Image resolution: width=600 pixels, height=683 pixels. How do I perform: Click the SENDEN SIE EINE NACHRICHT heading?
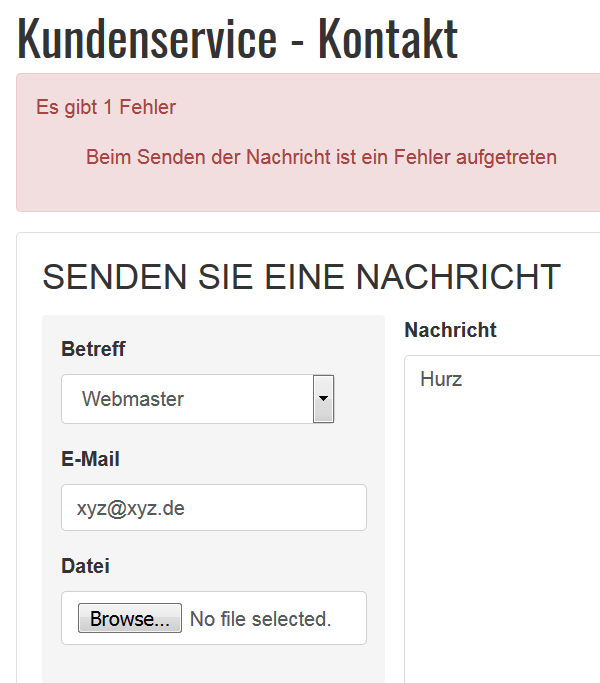[x=302, y=277]
